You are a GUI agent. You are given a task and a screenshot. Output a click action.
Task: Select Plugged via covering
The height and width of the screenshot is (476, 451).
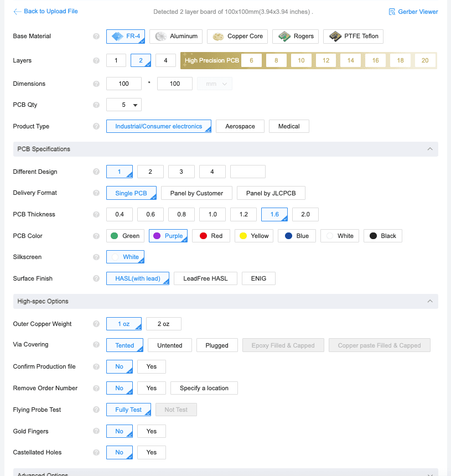[x=217, y=345]
